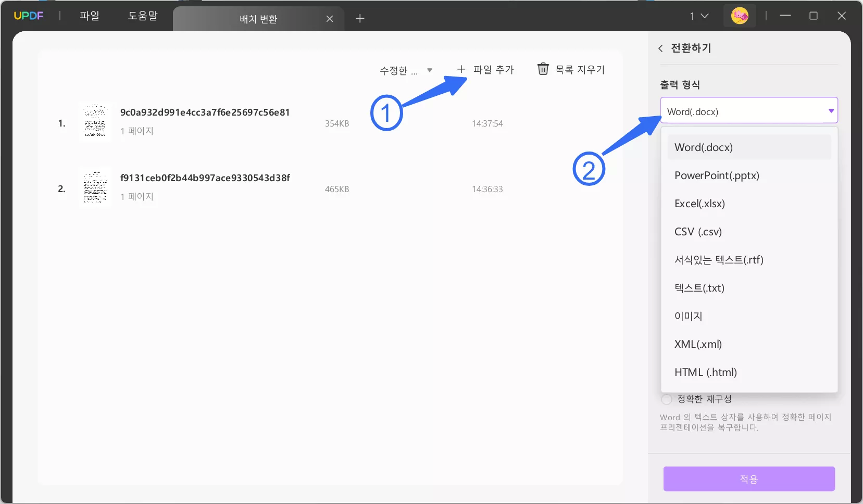The image size is (863, 504).
Task: Open a new tab with plus icon
Action: point(360,19)
